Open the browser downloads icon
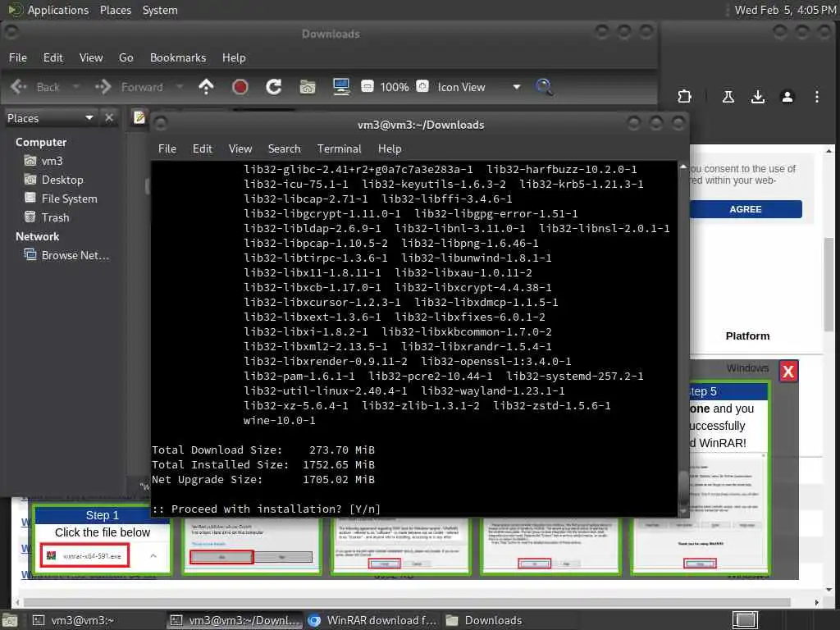This screenshot has width=840, height=630. coord(757,97)
